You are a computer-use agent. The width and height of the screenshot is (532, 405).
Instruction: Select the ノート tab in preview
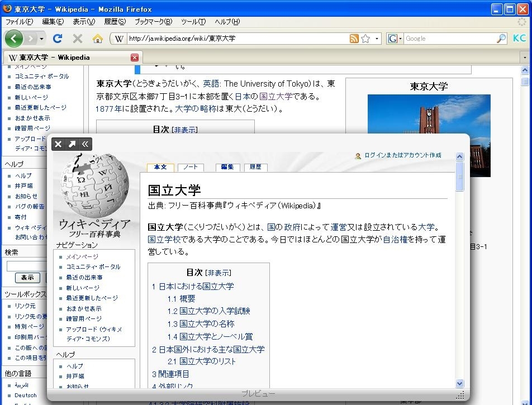tap(191, 167)
